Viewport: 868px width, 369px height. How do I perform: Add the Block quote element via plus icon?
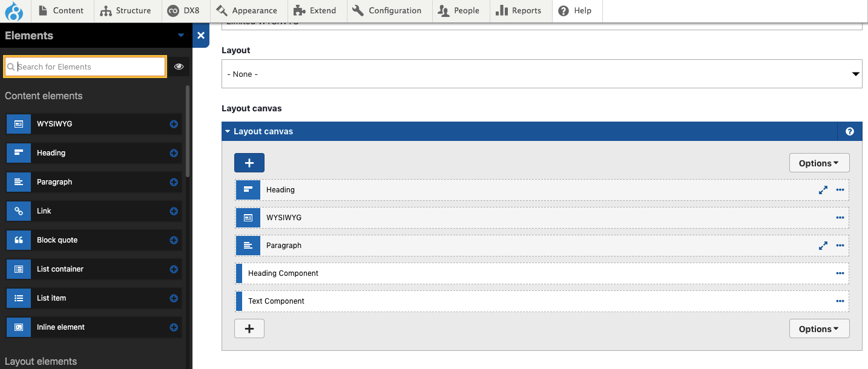pyautogui.click(x=174, y=240)
